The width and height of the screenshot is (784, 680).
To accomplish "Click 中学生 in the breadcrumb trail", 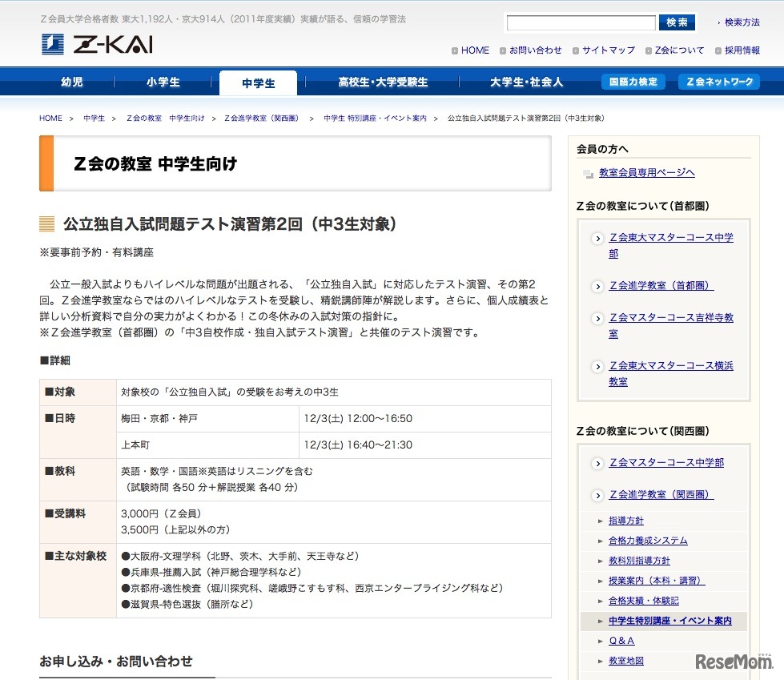I will 94,119.
